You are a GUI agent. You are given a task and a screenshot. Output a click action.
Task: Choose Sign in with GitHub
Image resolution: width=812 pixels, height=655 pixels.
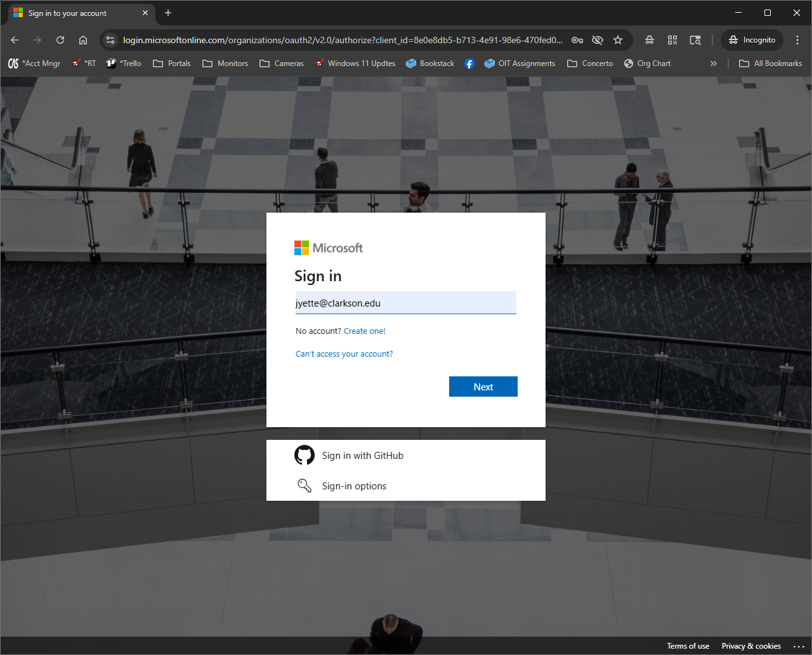coord(406,455)
